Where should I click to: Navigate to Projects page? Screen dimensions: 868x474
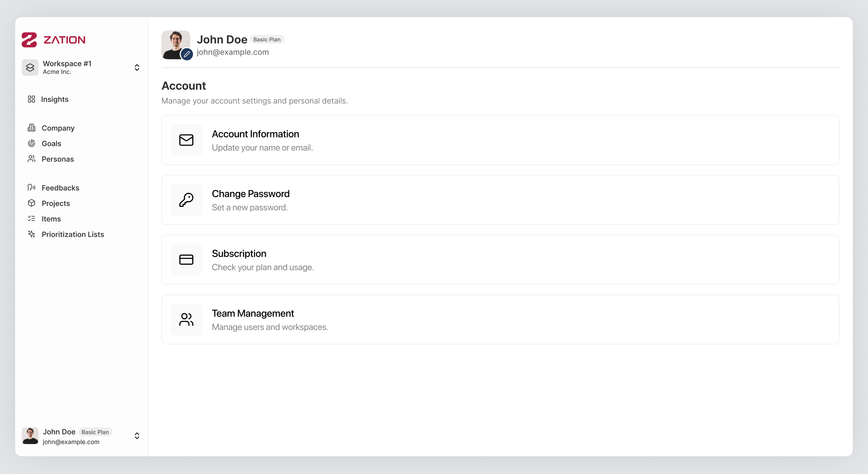(x=56, y=203)
